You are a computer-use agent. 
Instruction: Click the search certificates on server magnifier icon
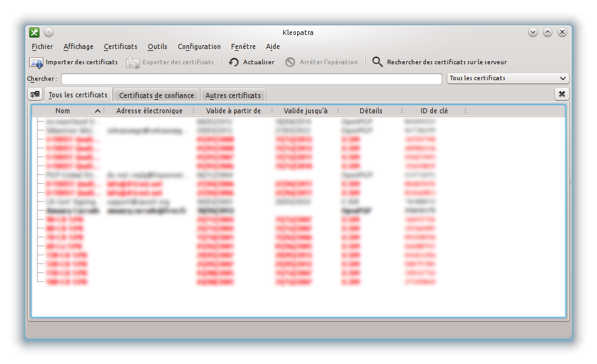coord(377,62)
